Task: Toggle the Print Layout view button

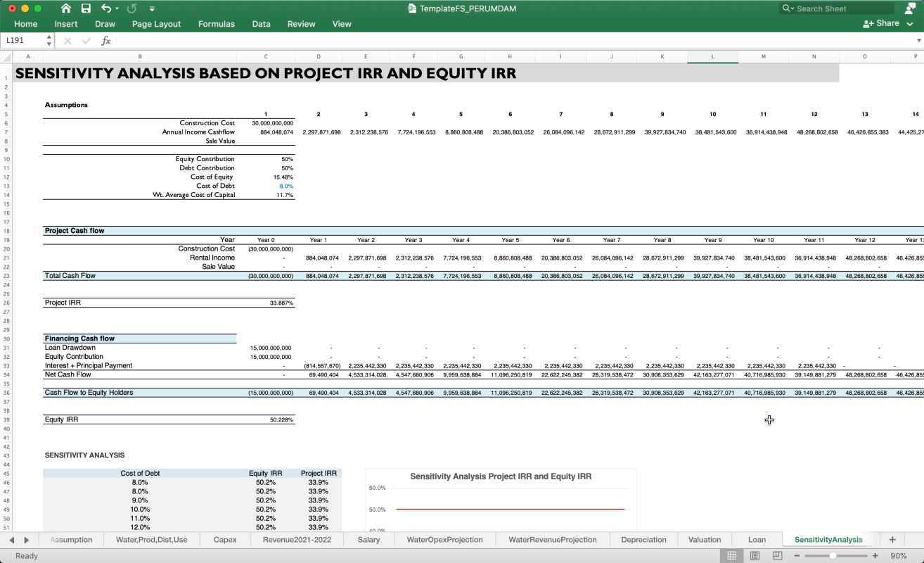Action: pyautogui.click(x=754, y=555)
